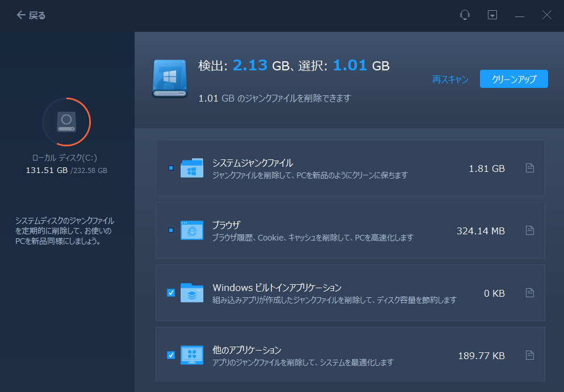The height and width of the screenshot is (392, 564).
Task: View the 他のアプリケーション details file icon
Action: (x=529, y=355)
